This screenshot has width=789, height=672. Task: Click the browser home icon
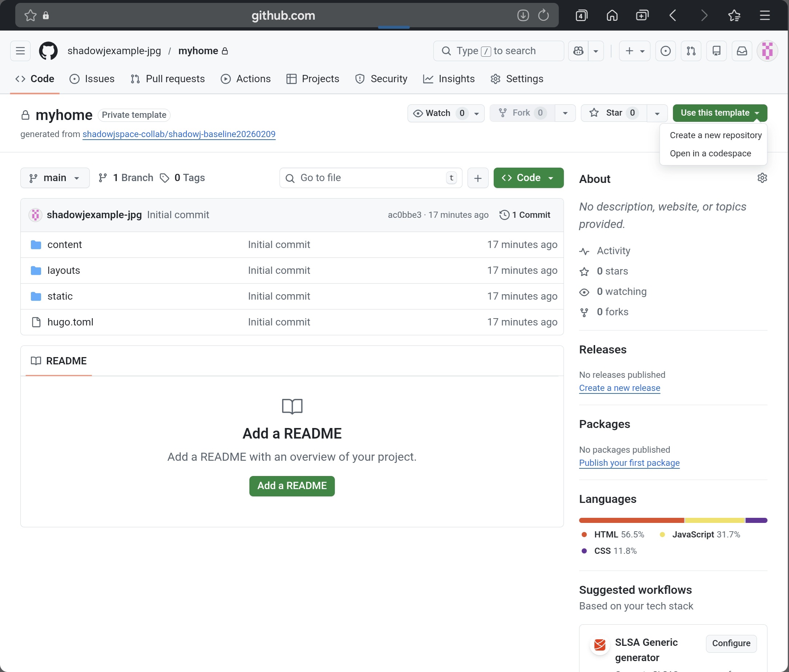tap(612, 15)
